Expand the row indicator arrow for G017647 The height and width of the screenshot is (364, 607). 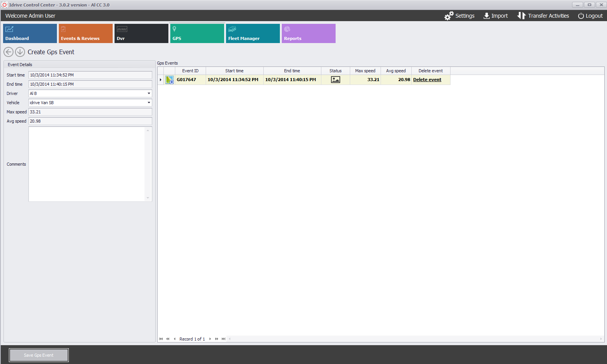coord(161,80)
